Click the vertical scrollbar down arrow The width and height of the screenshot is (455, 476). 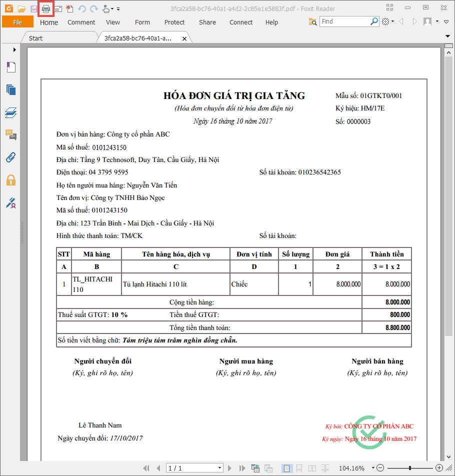point(448,457)
